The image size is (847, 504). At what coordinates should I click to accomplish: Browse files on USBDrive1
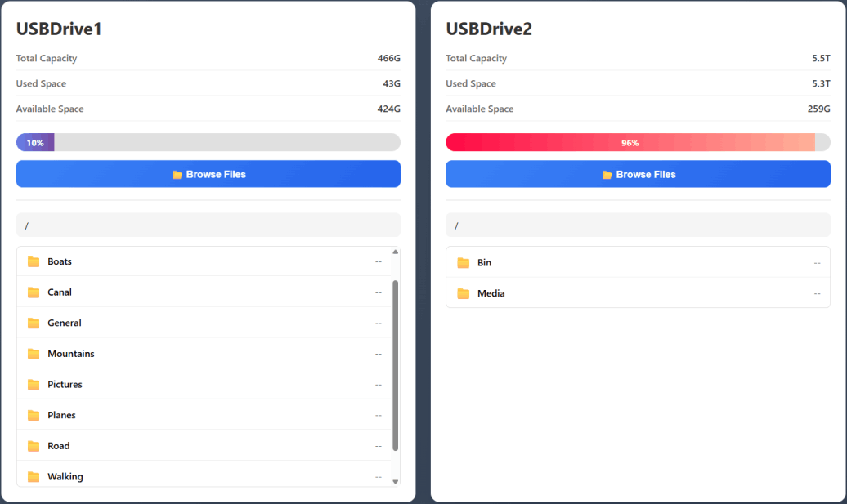208,174
